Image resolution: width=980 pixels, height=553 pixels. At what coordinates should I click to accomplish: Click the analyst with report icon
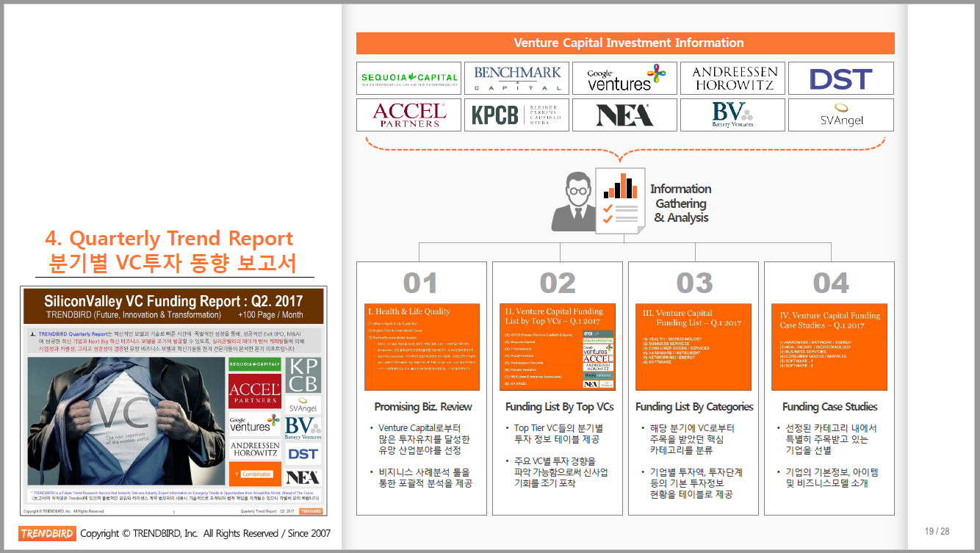tap(597, 200)
